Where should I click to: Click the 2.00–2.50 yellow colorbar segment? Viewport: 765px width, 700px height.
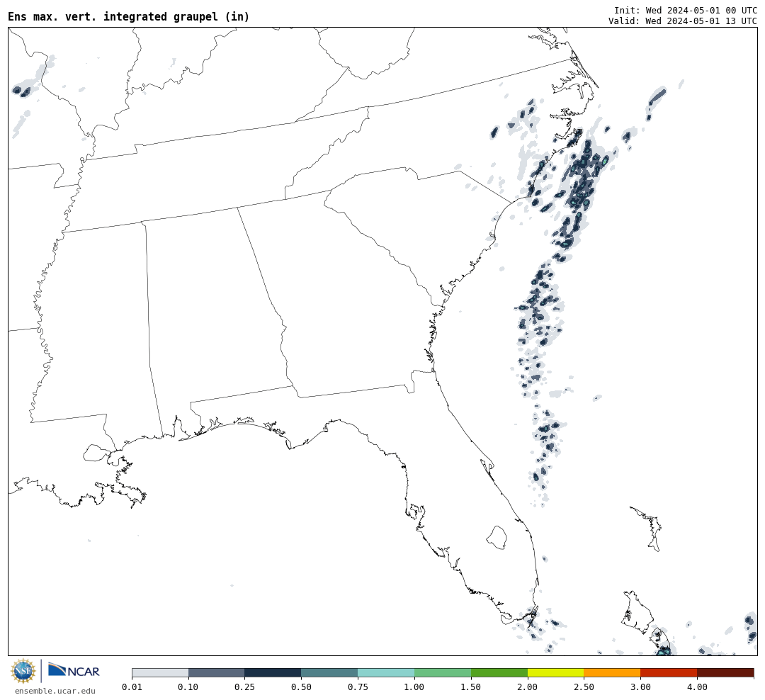pos(556,672)
